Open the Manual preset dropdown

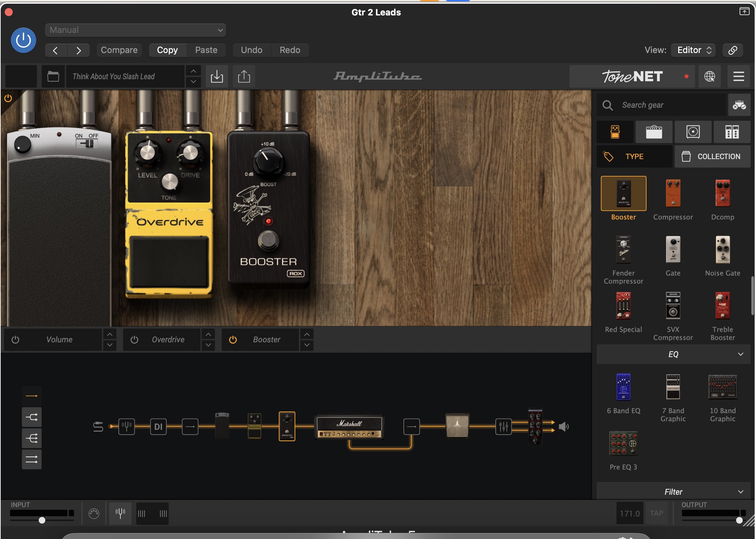pyautogui.click(x=135, y=30)
